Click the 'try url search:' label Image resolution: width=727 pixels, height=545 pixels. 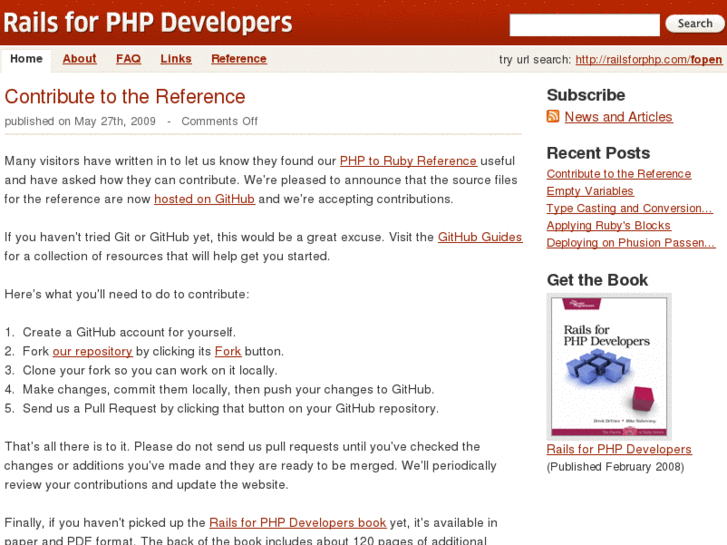[x=535, y=60]
